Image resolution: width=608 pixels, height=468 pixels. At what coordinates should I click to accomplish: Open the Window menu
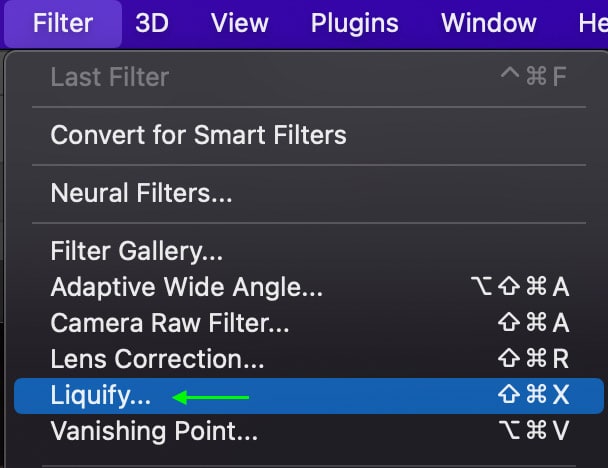pyautogui.click(x=489, y=23)
